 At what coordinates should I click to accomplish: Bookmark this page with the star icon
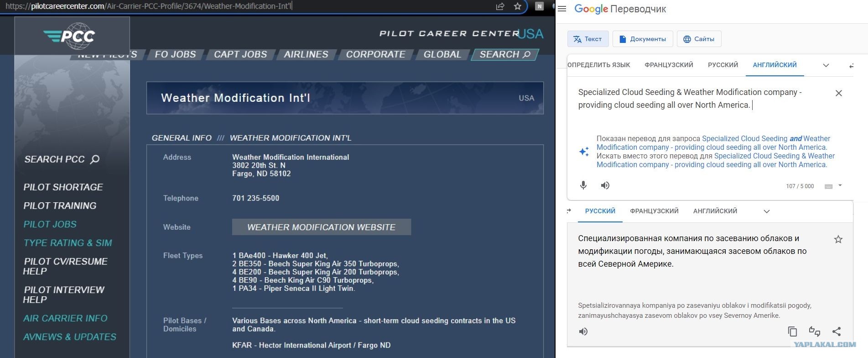tap(517, 6)
